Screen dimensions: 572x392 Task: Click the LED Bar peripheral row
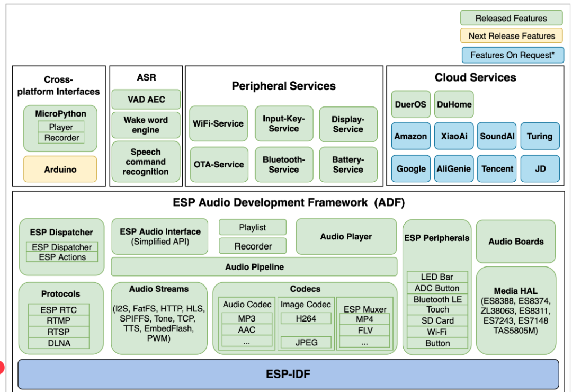[437, 277]
